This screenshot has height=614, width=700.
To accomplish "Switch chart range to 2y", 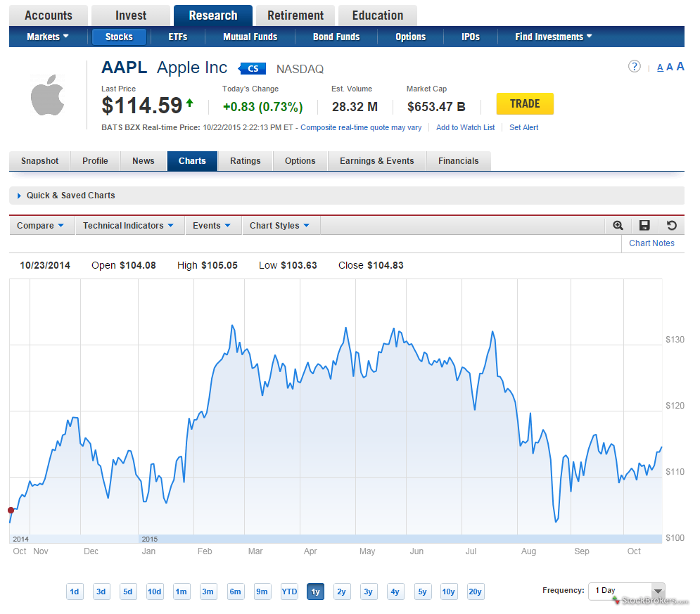I will (341, 591).
